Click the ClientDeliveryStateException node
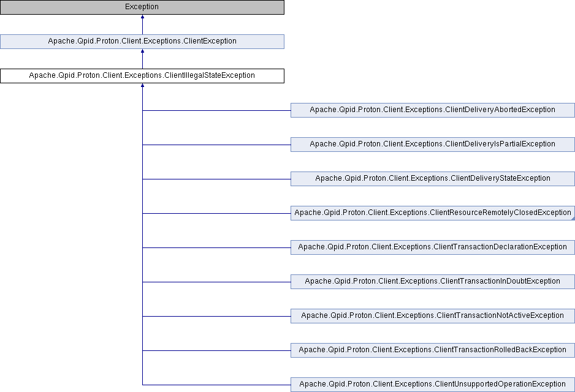This screenshot has width=575, height=392. click(432, 179)
